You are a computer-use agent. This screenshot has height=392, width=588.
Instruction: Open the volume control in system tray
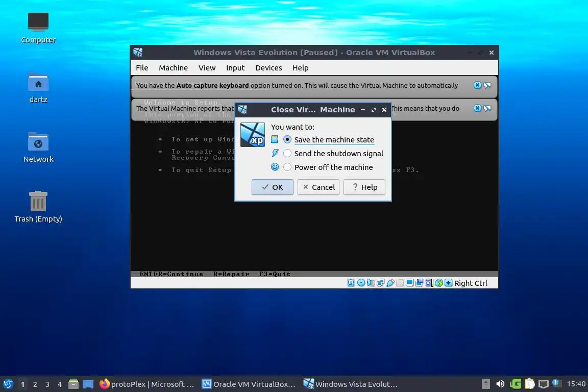pos(500,384)
